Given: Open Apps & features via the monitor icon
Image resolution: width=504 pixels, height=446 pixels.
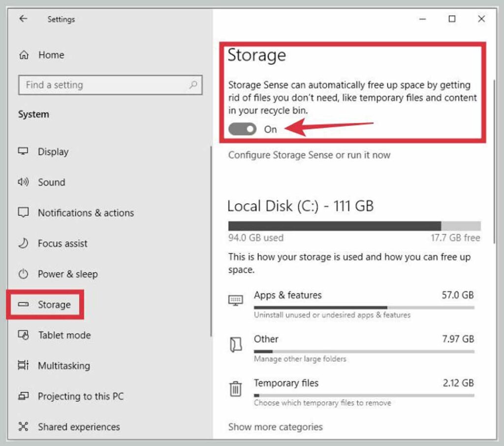Looking at the screenshot, I should click(236, 300).
